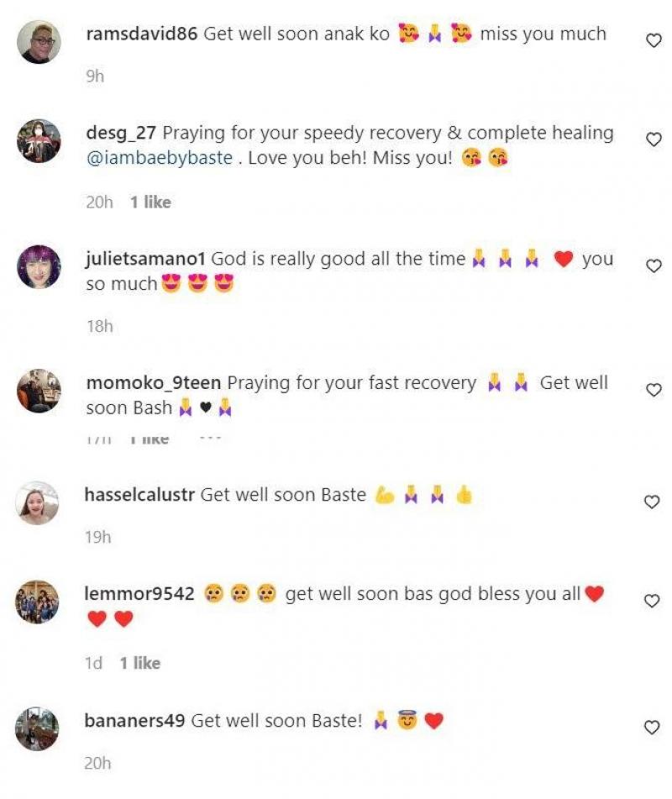Open ramsdavid86 username link

(142, 34)
